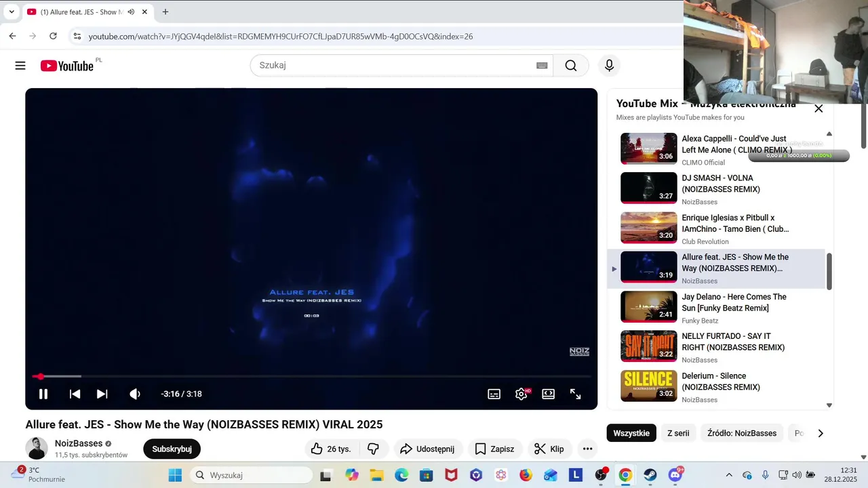The width and height of the screenshot is (868, 488).
Task: Toggle the -3:16 / 3:18 time display
Action: [181, 394]
